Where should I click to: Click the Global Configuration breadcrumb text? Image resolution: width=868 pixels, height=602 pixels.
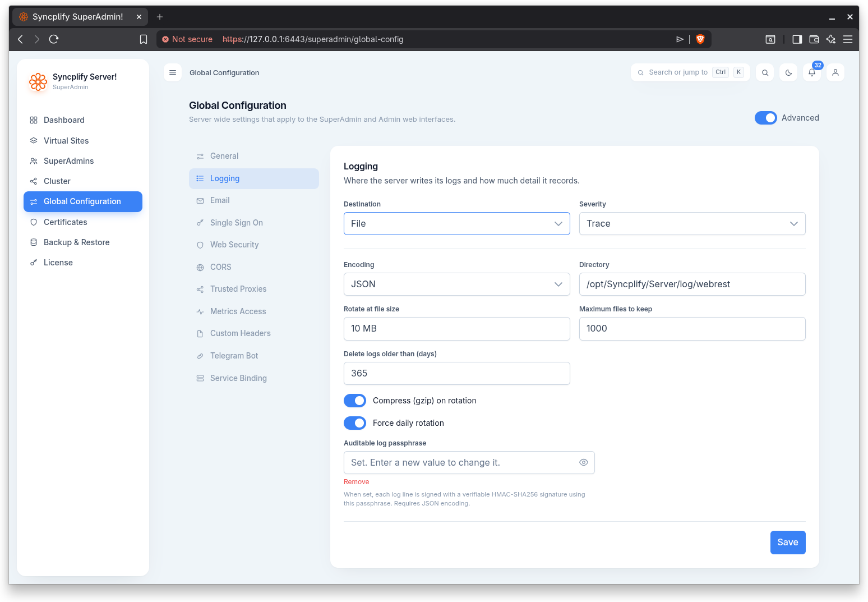click(224, 73)
